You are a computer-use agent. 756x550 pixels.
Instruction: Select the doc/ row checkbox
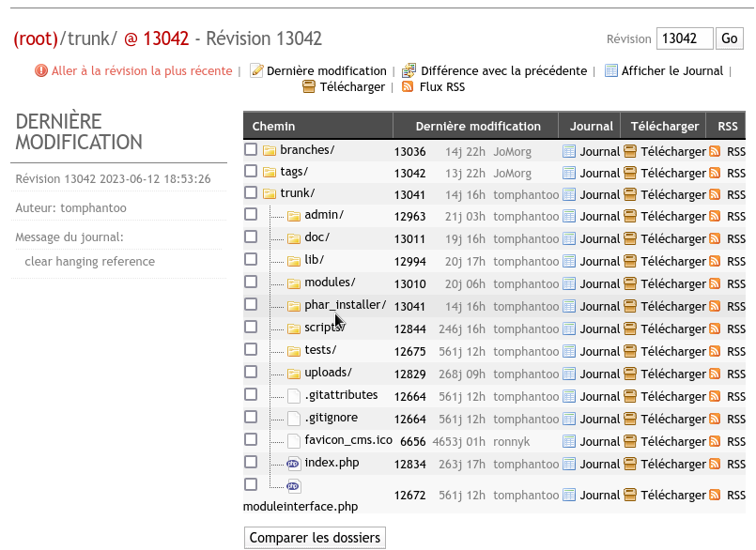251,237
